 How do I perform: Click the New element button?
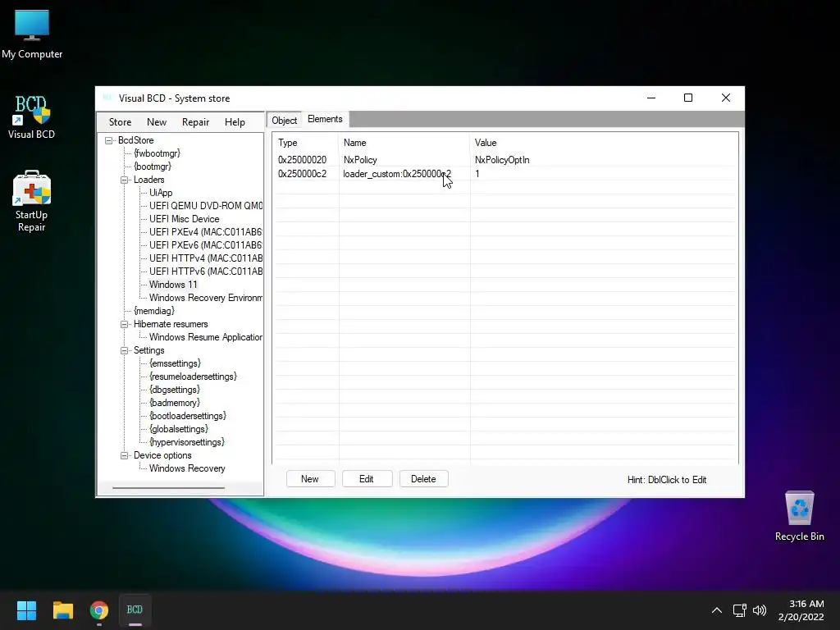click(310, 479)
